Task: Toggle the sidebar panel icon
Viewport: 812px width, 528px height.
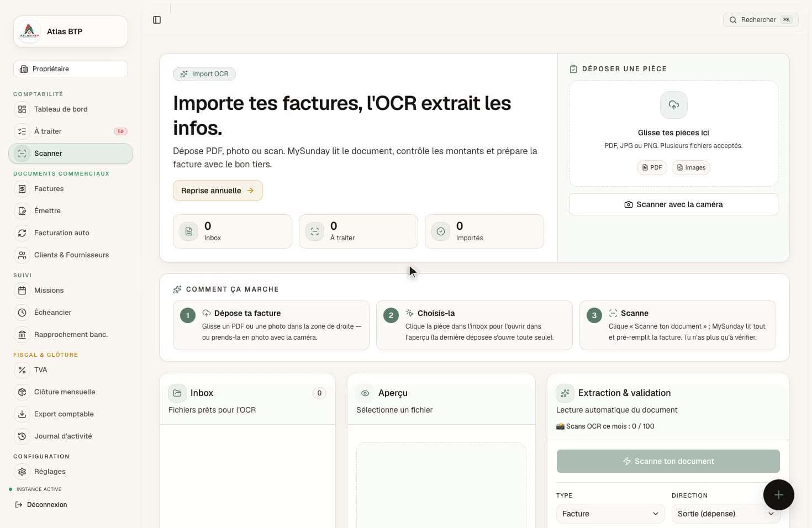Action: point(157,20)
